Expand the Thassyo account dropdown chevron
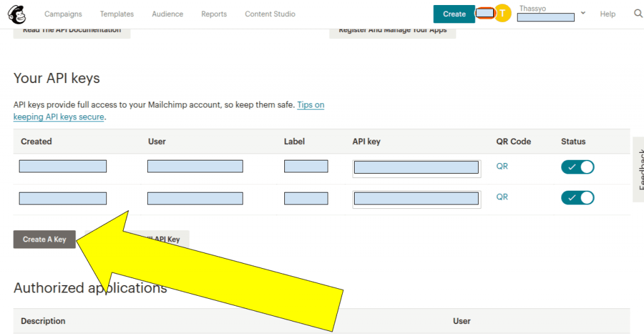Viewport: 644px width, 336px height. (x=583, y=13)
